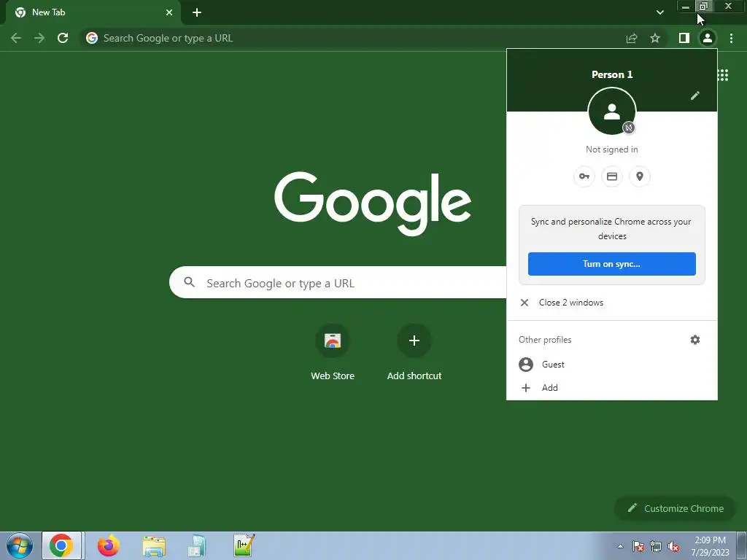Click Chrome in the taskbar
747x560 pixels.
pos(61,545)
